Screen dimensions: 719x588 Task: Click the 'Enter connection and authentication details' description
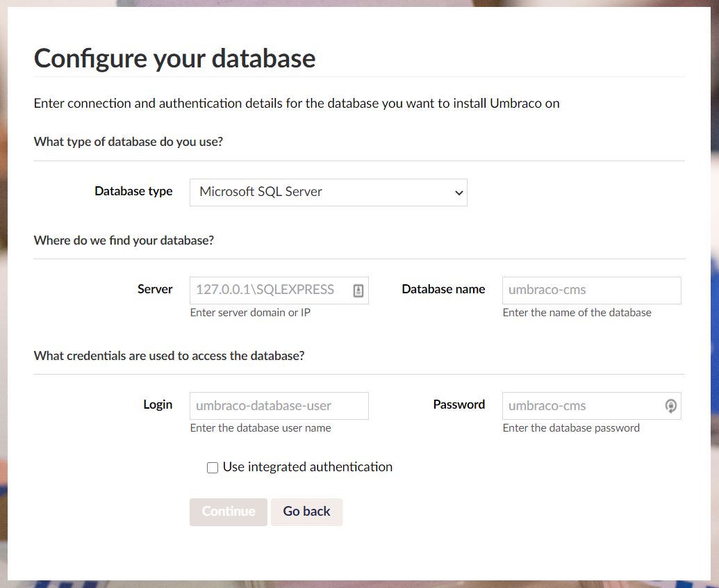click(x=297, y=104)
